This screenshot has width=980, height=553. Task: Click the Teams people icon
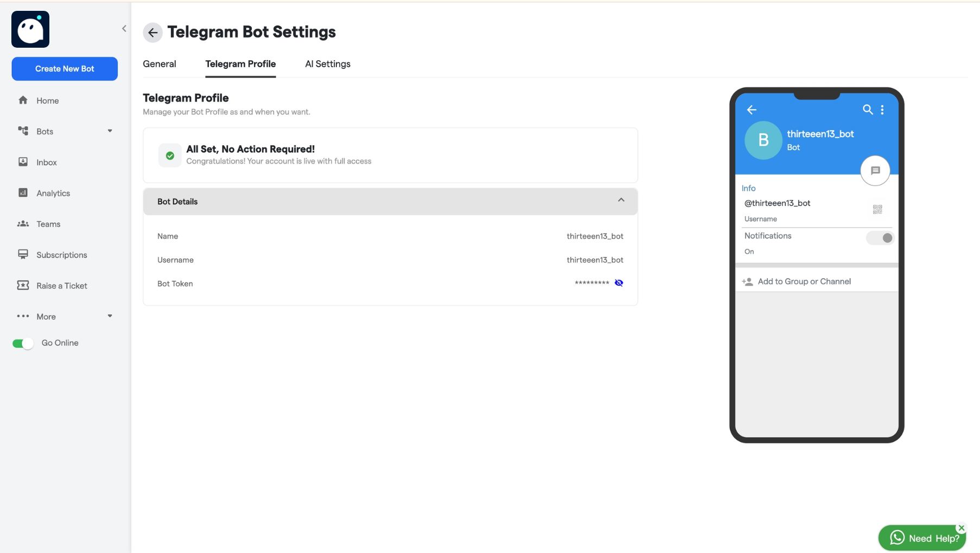coord(23,223)
